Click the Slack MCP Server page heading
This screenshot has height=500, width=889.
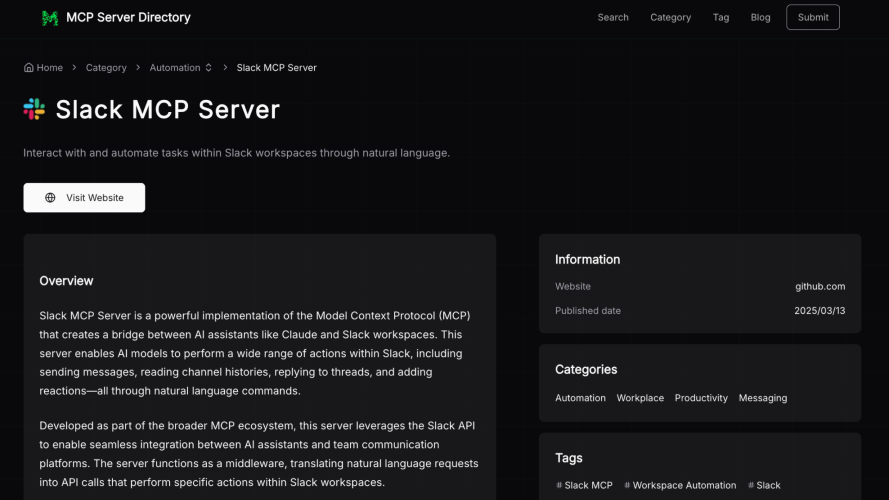168,109
